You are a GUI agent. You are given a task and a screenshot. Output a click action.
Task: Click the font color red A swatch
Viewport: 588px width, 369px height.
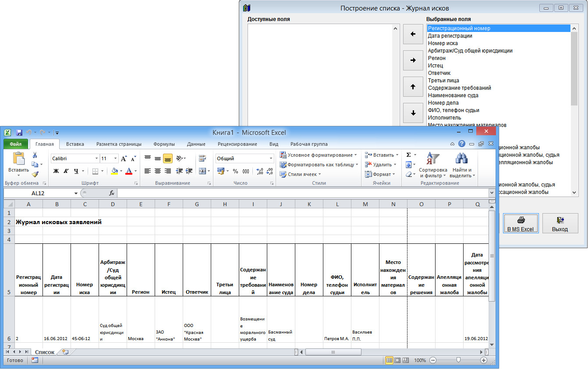[x=129, y=171]
